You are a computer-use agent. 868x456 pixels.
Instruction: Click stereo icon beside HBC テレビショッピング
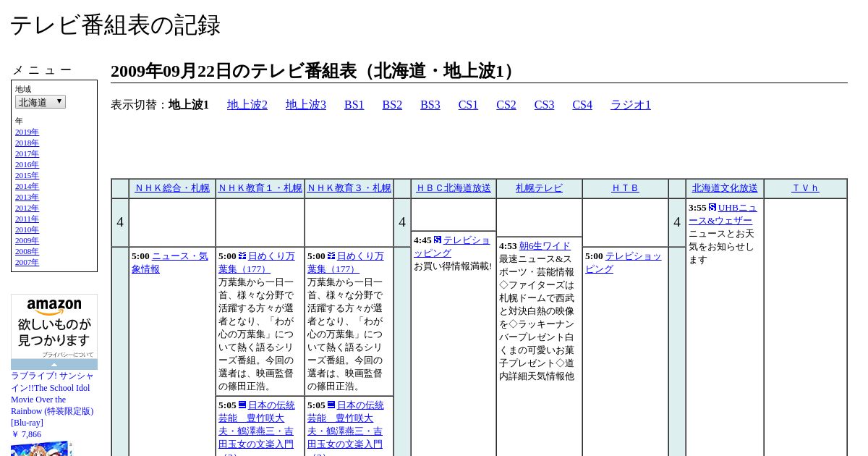click(438, 240)
